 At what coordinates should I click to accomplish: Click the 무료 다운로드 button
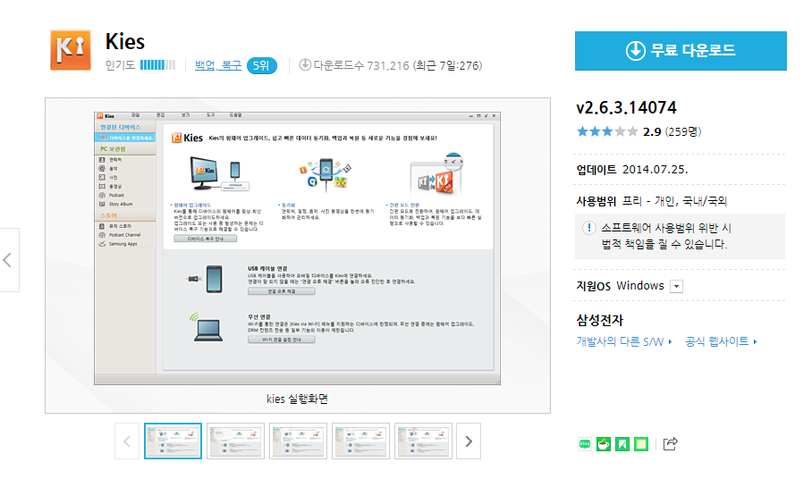click(x=681, y=51)
